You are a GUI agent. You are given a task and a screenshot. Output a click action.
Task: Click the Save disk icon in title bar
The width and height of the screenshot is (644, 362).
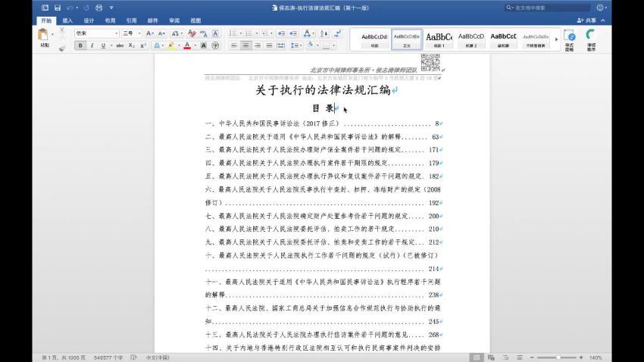pos(58,8)
